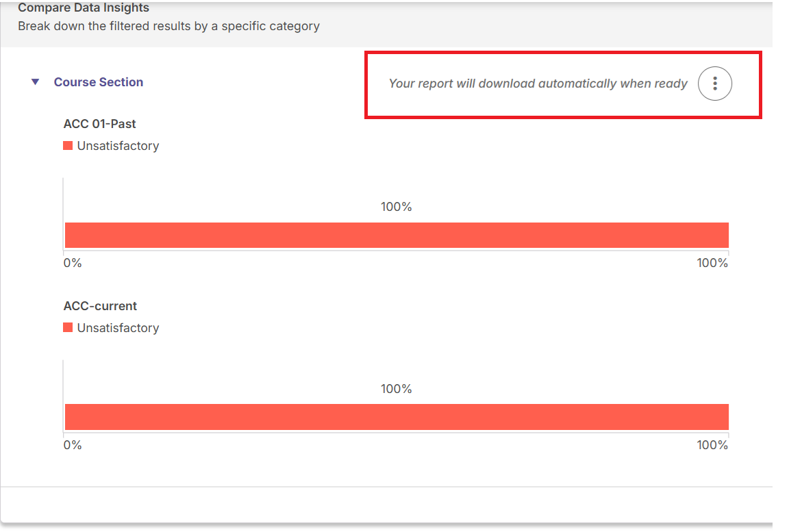789x532 pixels.
Task: Open the three-dot more options menu
Action: (714, 84)
